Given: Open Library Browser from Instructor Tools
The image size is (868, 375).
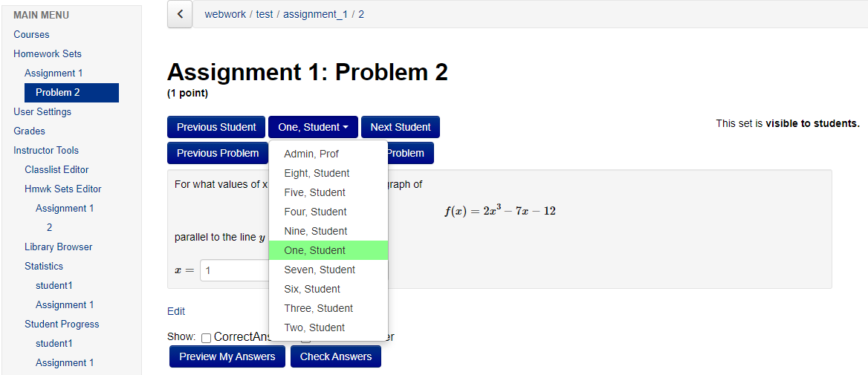Looking at the screenshot, I should [x=58, y=247].
